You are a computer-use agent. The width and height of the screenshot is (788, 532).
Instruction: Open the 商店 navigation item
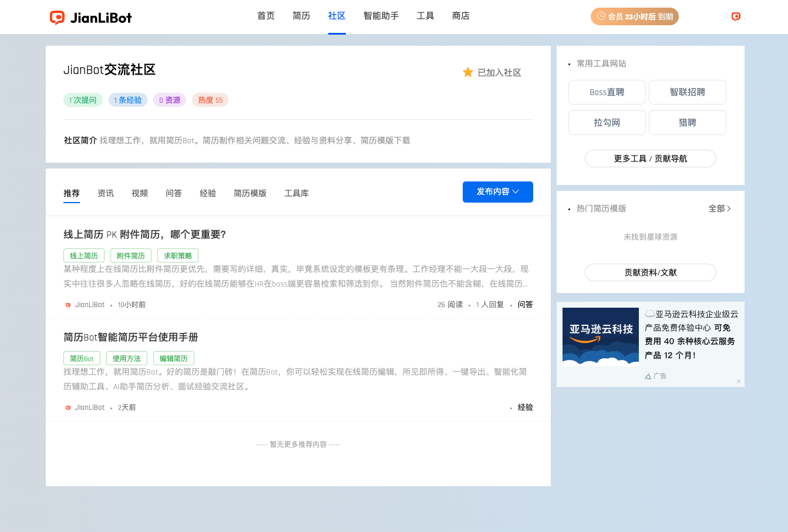[x=460, y=16]
